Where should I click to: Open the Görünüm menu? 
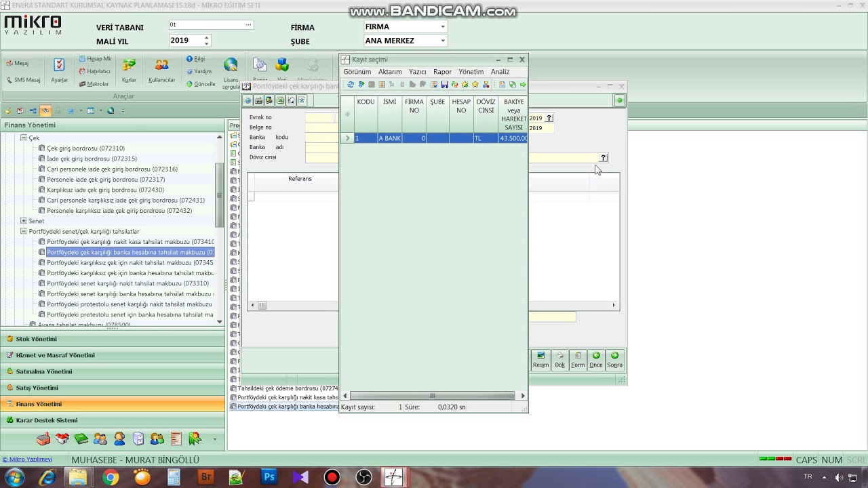point(357,72)
